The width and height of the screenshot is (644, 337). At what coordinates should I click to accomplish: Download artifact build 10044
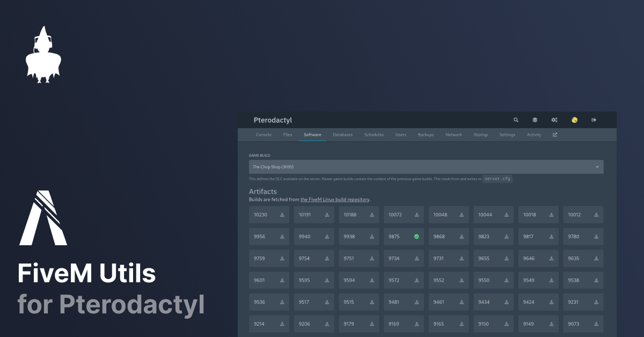[507, 215]
